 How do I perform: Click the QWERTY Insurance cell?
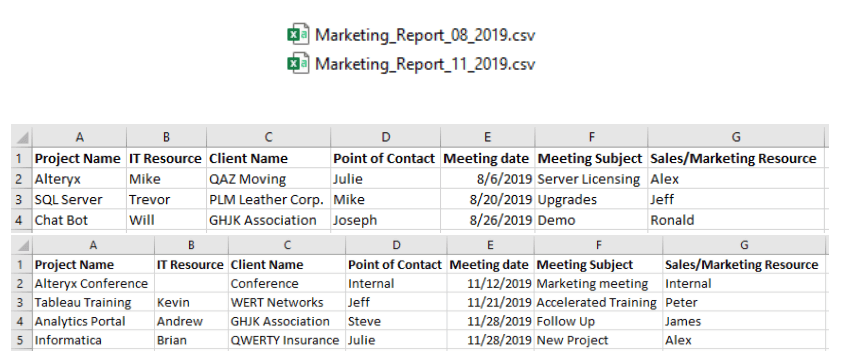click(287, 340)
